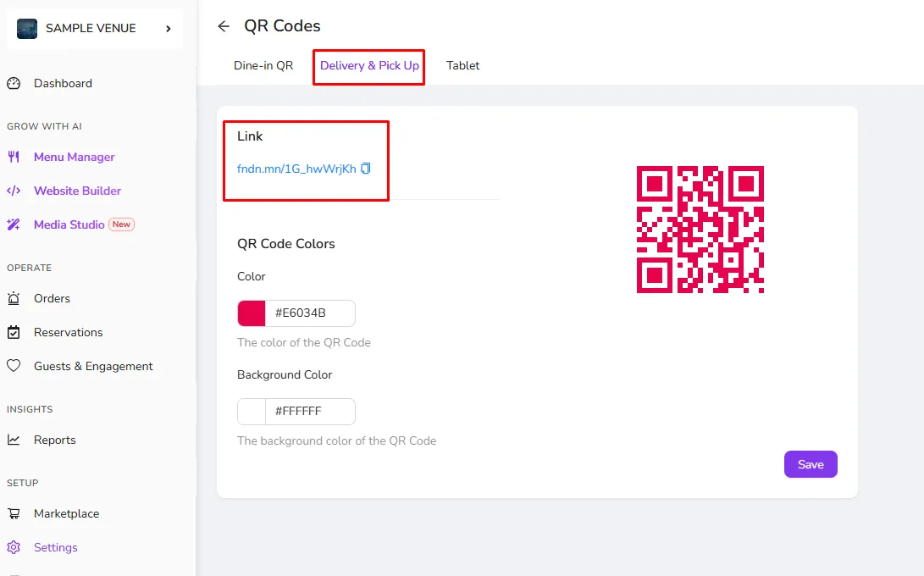The image size is (924, 576).
Task: Open Website Builder in the sidebar
Action: click(77, 191)
